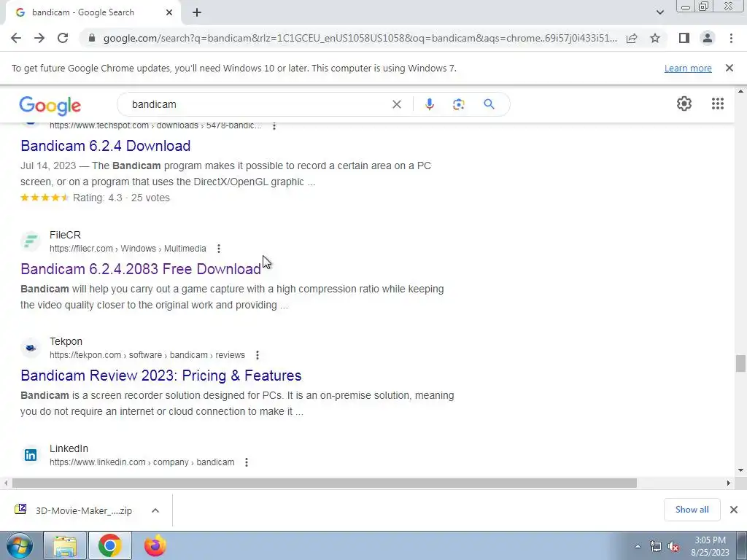Click the vertical scrollbar thumb
Image resolution: width=747 pixels, height=560 pixels.
point(740,363)
